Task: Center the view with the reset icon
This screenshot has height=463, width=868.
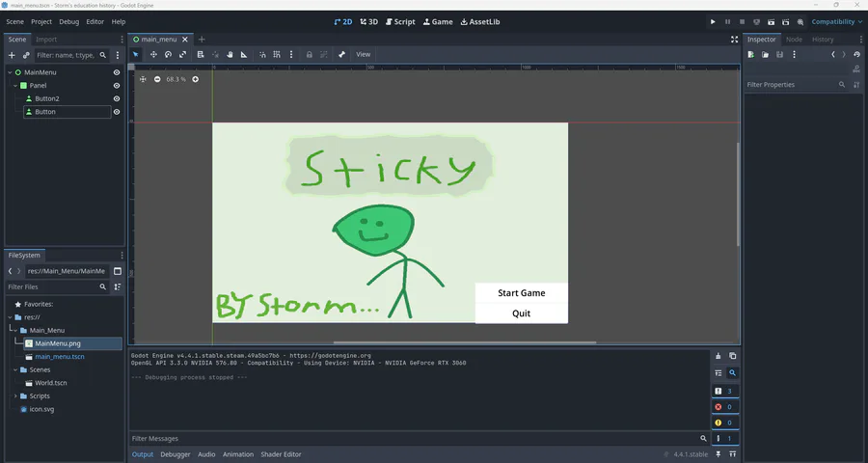Action: click(143, 79)
